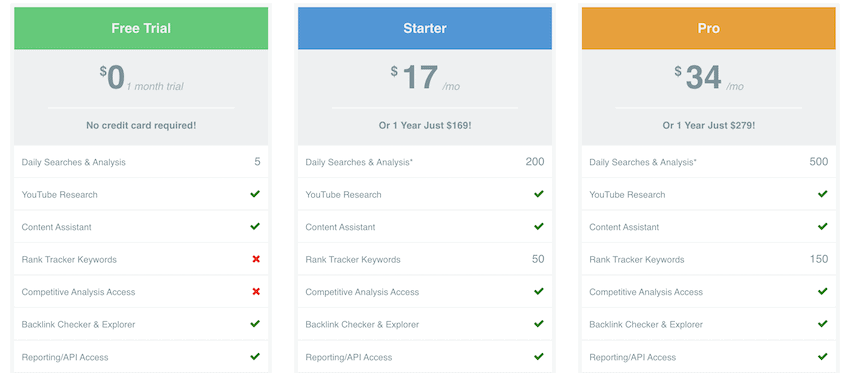Screen dimensions: 850x373
Task: Click the Pro Content Assistant checkmark
Action: [x=823, y=226]
